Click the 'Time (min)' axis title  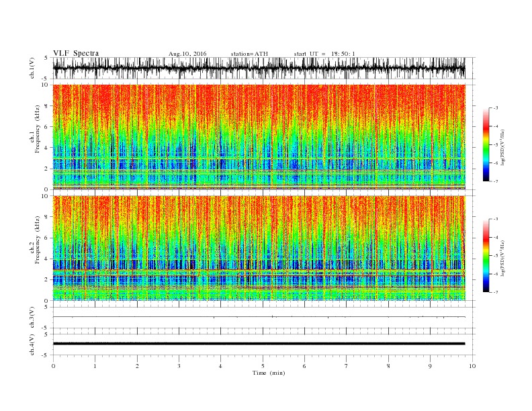pos(269,373)
